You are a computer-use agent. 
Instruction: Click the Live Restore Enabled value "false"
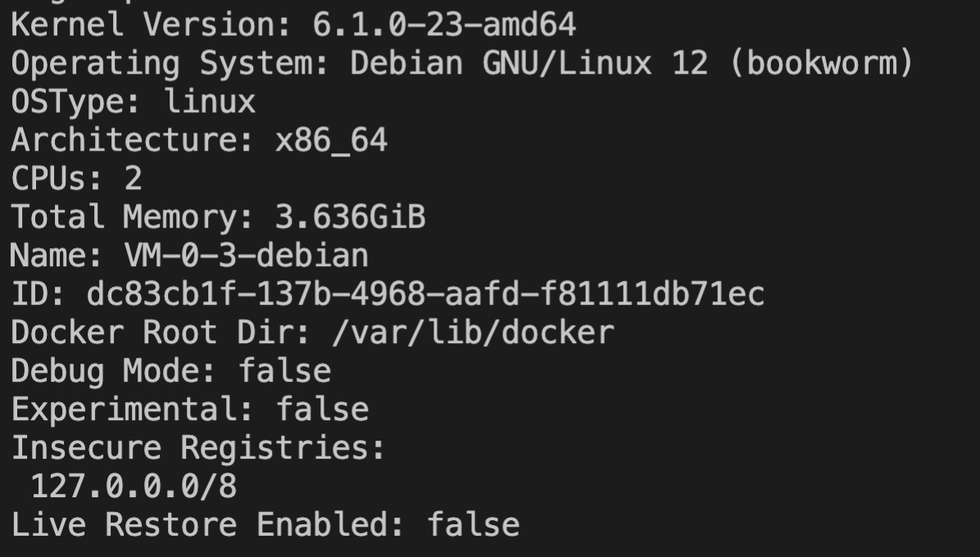(x=473, y=525)
